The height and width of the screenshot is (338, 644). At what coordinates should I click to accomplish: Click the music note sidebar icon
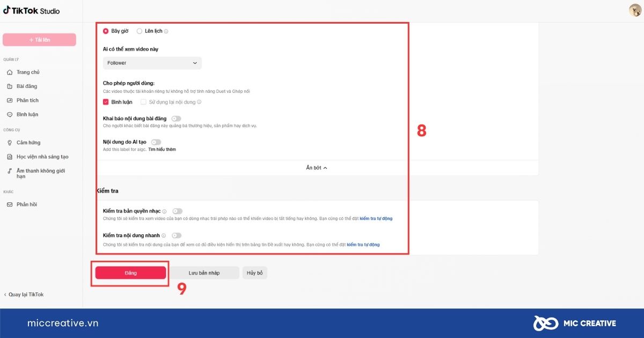click(10, 171)
